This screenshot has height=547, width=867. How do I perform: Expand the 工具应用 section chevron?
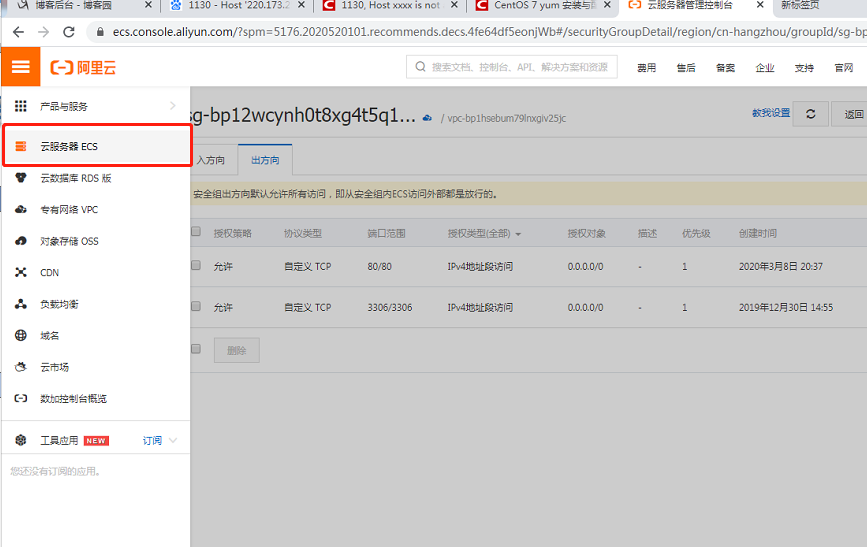point(173,440)
